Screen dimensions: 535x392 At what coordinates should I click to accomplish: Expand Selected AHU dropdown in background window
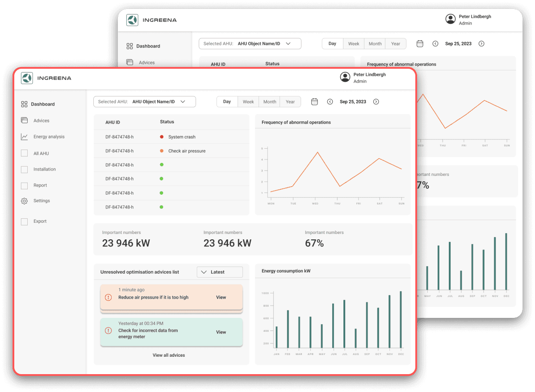250,44
